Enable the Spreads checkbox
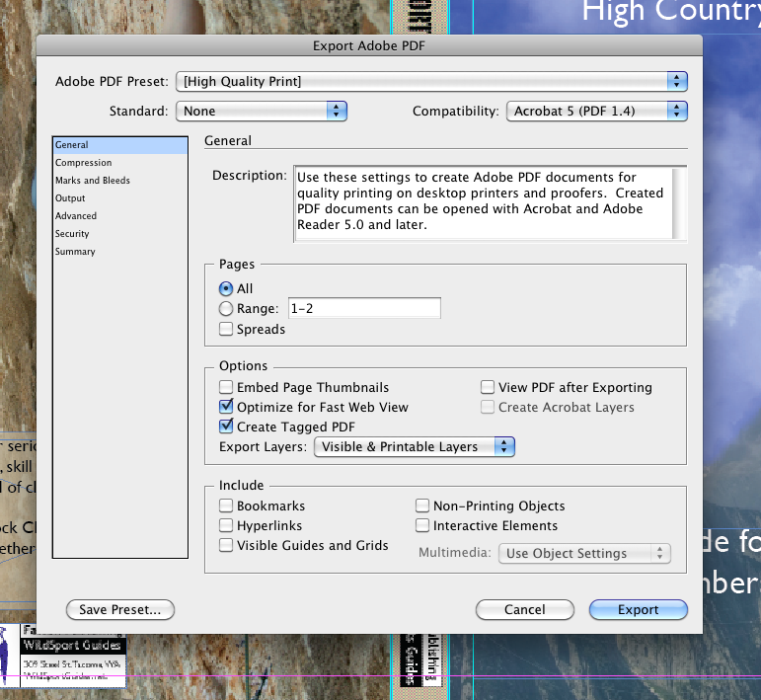The height and width of the screenshot is (700, 761). click(226, 329)
